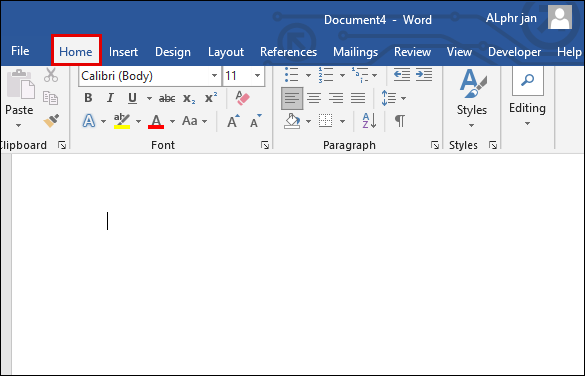Click the Paste button

pos(19,98)
